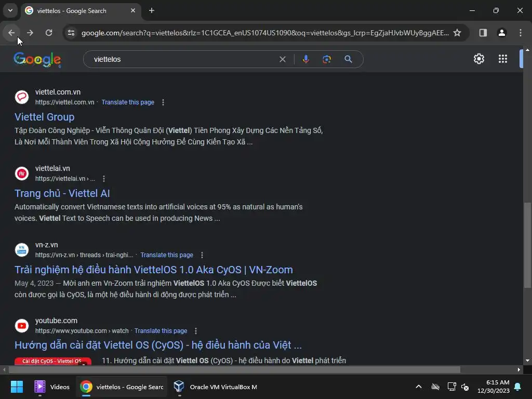532x399 pixels.
Task: Open more options for viettel.com.vn result
Action: [x=163, y=102]
